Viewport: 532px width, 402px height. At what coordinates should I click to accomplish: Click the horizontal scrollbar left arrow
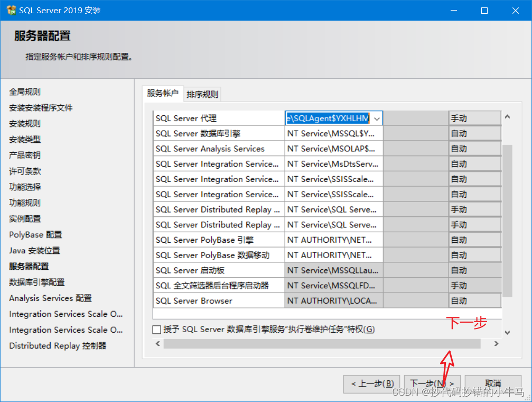coord(158,344)
